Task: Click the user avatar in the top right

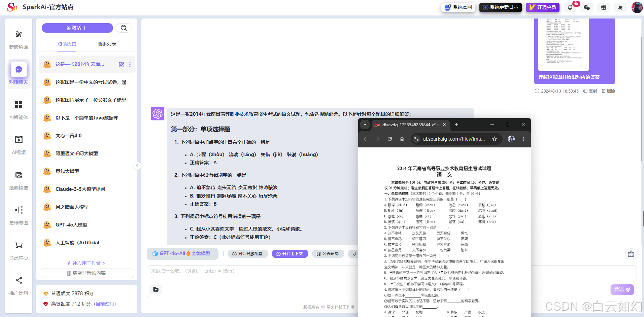Action: pyautogui.click(x=637, y=7)
